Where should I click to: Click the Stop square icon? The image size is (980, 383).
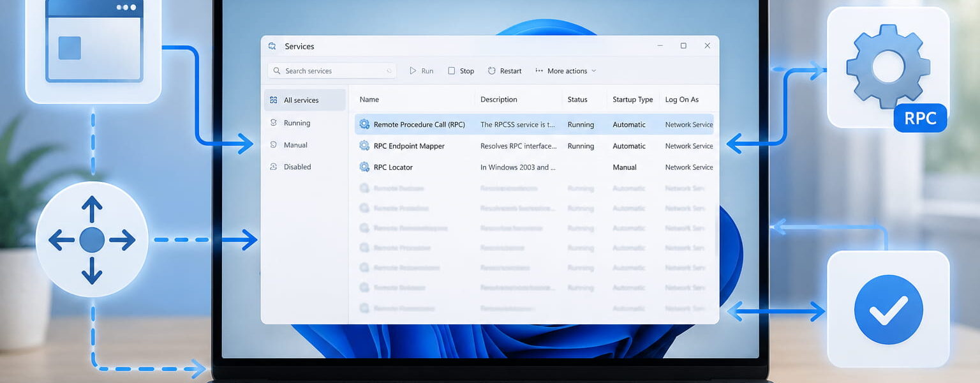click(x=451, y=71)
